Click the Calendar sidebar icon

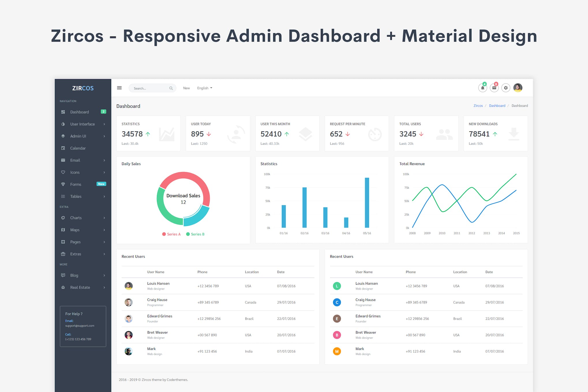coord(63,148)
